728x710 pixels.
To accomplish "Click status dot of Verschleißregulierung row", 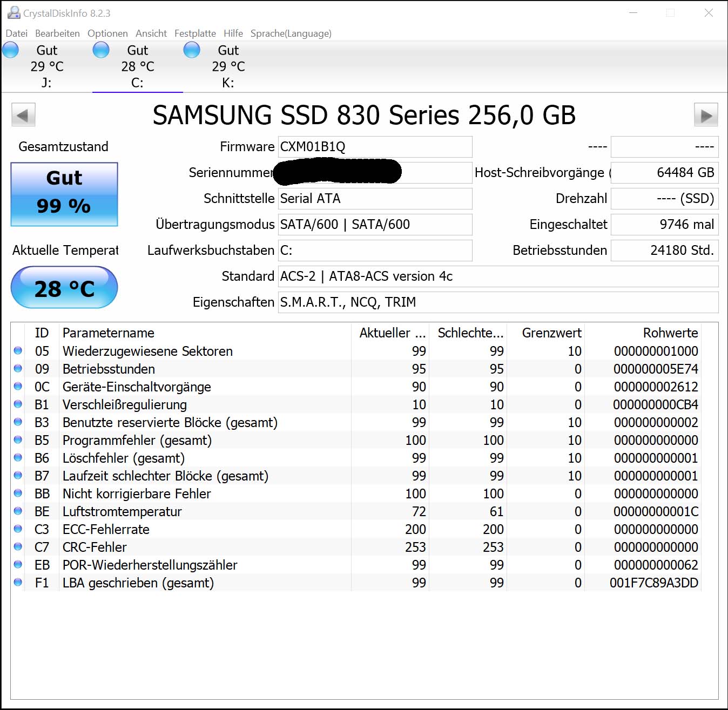I will click(x=18, y=404).
